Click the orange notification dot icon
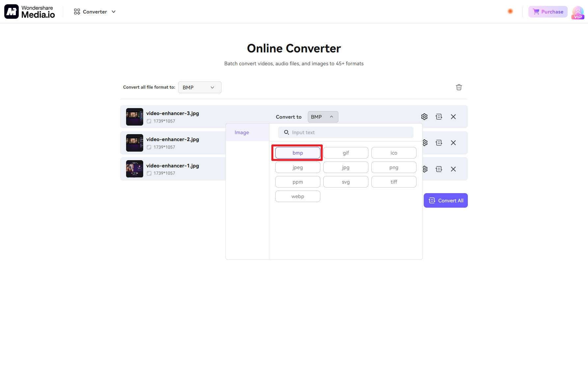This screenshot has width=588, height=383. (x=510, y=11)
